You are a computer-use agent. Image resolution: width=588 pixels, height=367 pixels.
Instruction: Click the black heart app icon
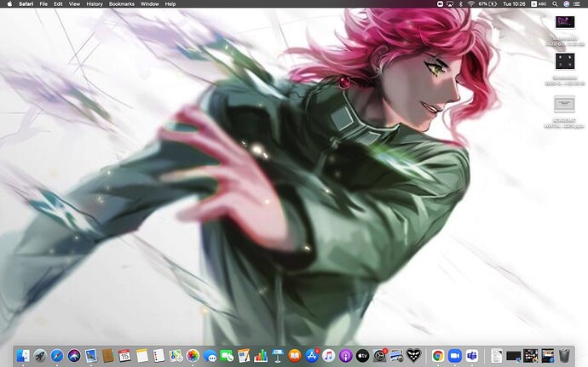414,355
